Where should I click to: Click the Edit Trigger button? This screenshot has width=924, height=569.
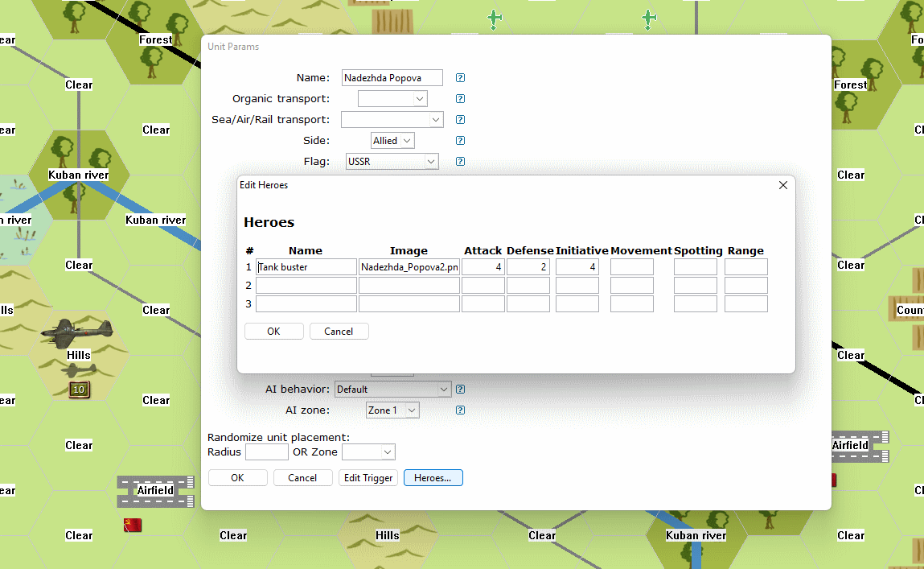point(368,478)
